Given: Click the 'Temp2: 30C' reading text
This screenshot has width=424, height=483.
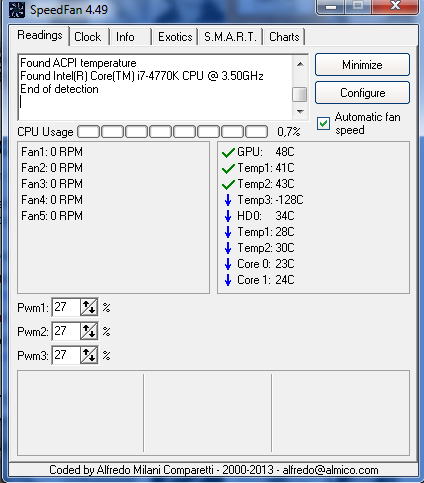Looking at the screenshot, I should tap(266, 248).
